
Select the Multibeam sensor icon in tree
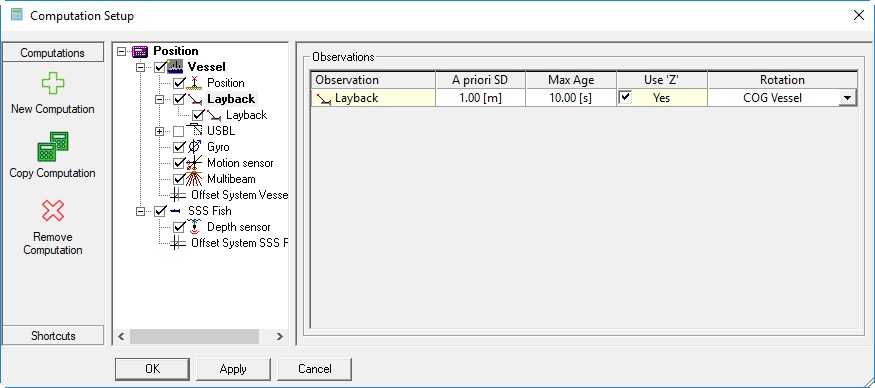pyautogui.click(x=194, y=179)
